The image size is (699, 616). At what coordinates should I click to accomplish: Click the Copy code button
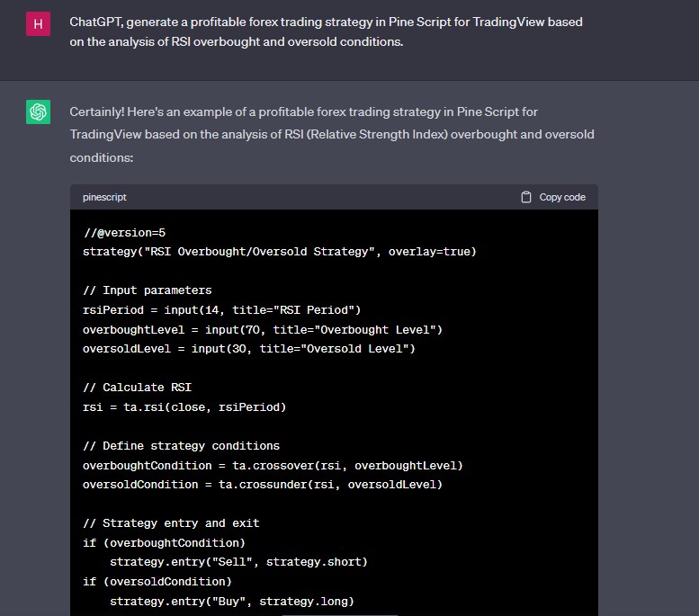(553, 197)
